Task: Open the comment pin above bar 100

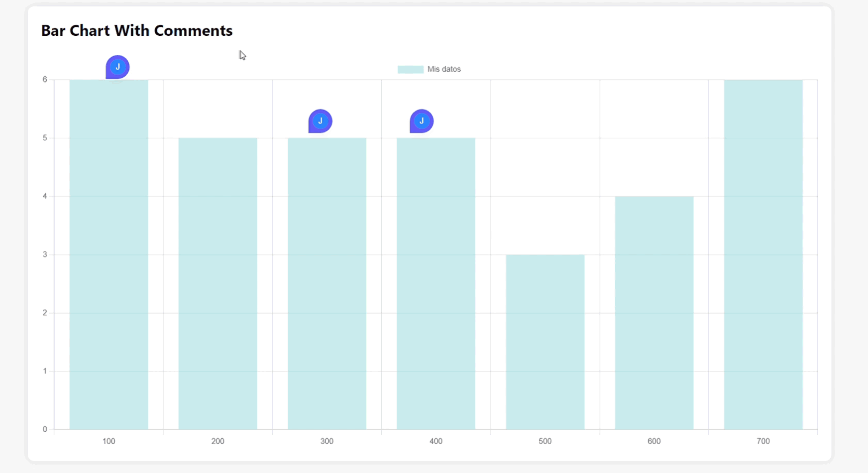Action: point(117,67)
